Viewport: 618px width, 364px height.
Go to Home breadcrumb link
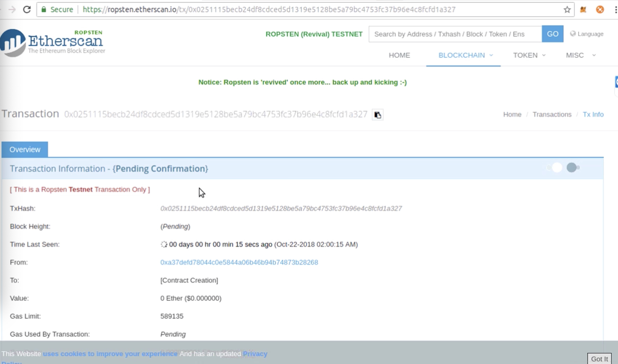point(512,114)
